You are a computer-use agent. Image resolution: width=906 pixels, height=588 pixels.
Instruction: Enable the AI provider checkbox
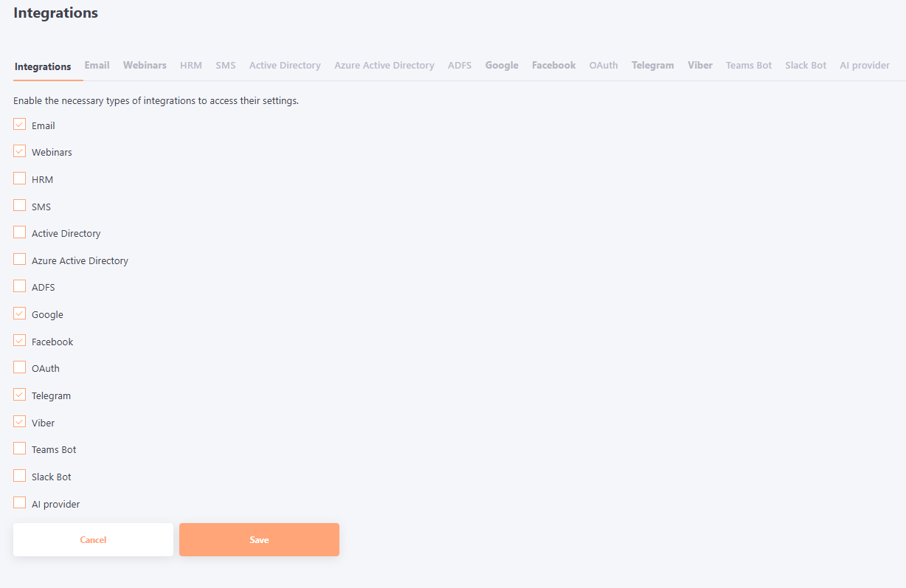click(20, 503)
